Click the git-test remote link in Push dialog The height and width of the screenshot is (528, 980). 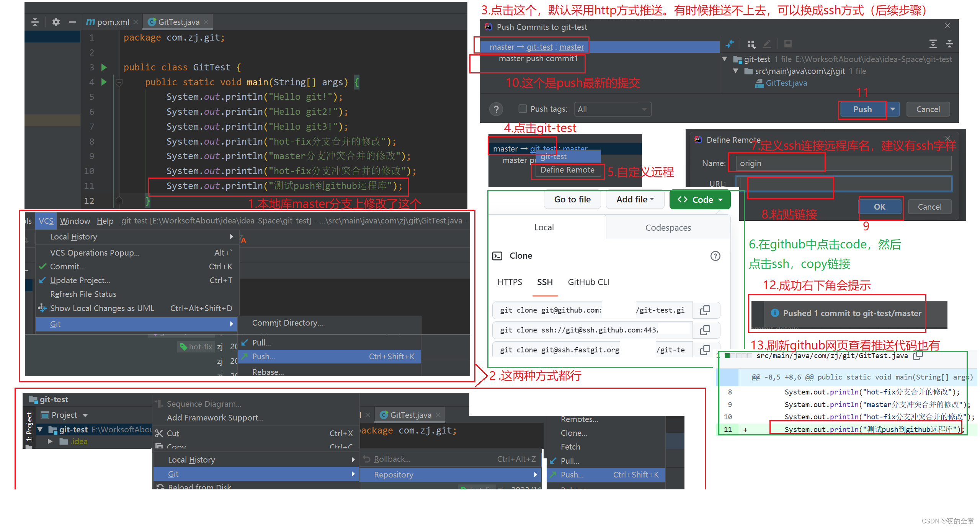tap(539, 47)
